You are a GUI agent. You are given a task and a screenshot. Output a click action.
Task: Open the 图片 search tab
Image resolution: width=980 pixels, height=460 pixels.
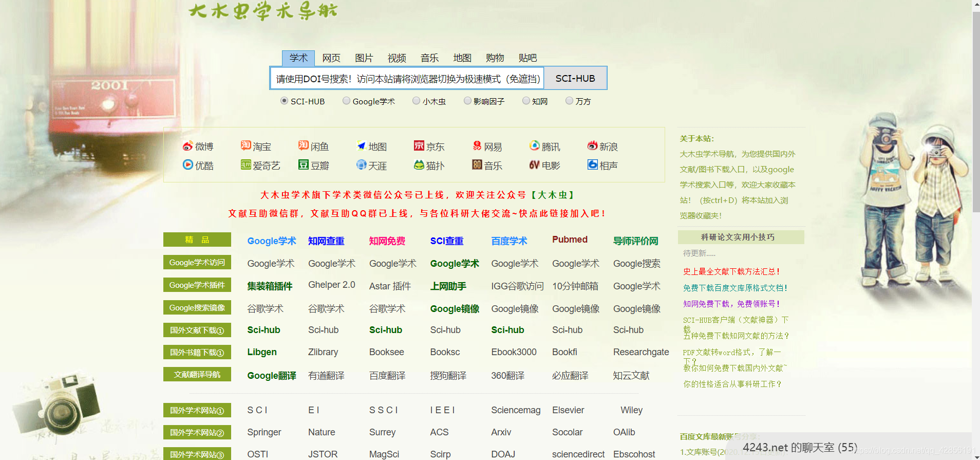pyautogui.click(x=364, y=58)
